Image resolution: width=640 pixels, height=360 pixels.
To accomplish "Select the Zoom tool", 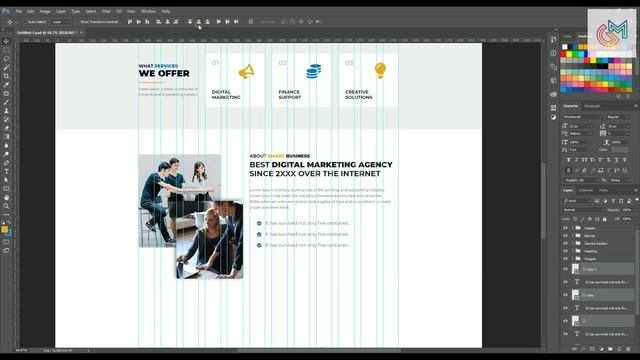I will pyautogui.click(x=6, y=206).
